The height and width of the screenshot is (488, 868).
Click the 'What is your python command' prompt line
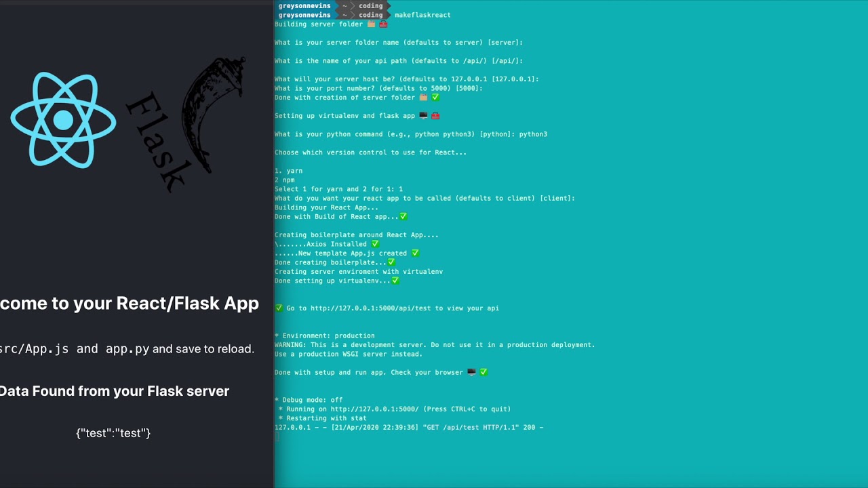[411, 134]
